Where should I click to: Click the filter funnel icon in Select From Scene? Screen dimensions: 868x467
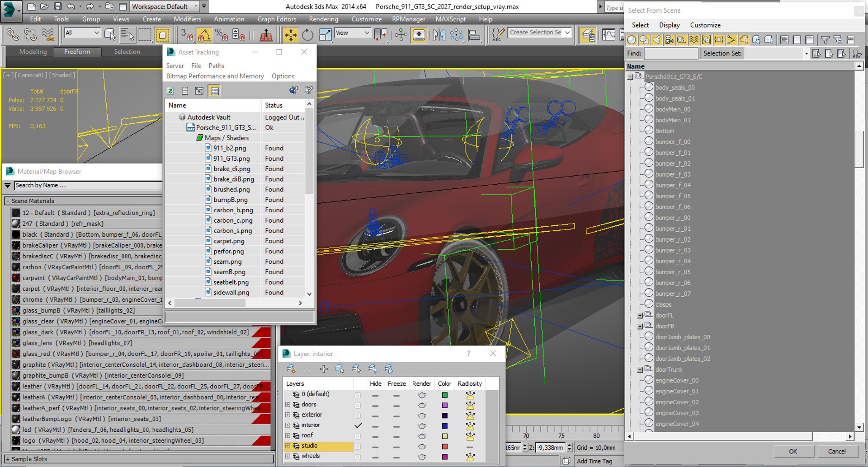(825, 40)
